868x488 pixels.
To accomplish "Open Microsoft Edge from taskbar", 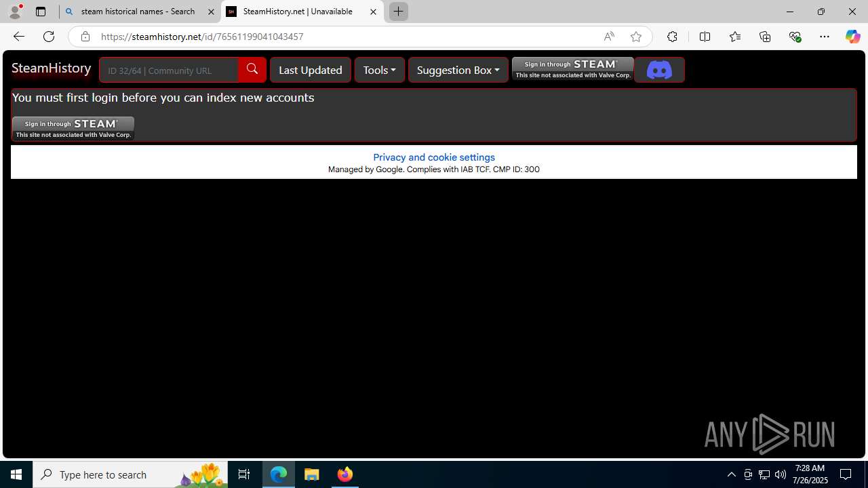I will (x=279, y=474).
